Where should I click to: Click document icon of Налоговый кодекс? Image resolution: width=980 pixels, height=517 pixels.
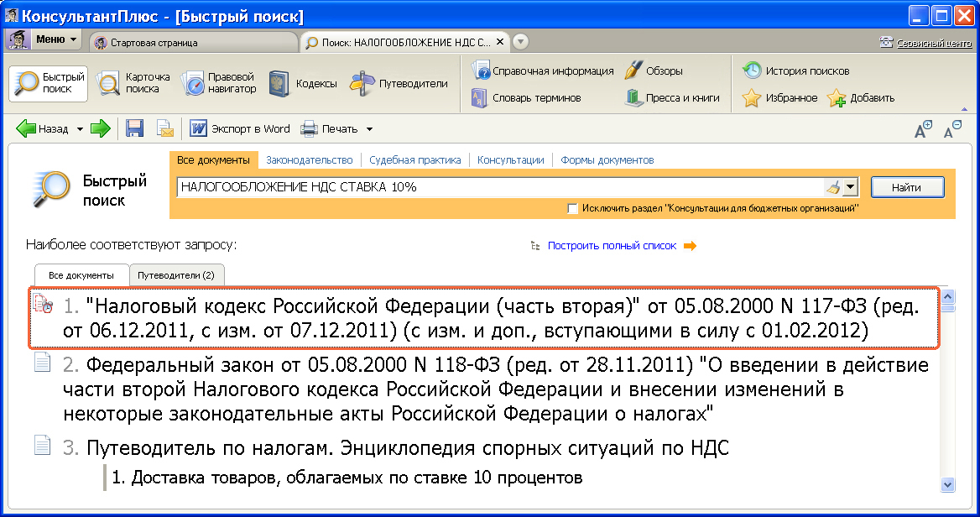click(43, 304)
